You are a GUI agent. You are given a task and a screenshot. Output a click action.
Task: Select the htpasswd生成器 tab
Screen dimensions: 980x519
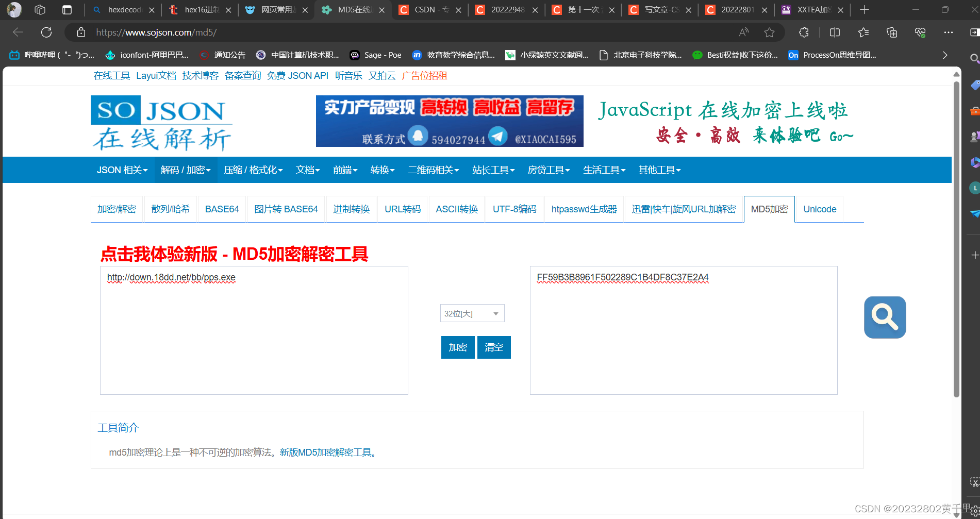pos(584,209)
